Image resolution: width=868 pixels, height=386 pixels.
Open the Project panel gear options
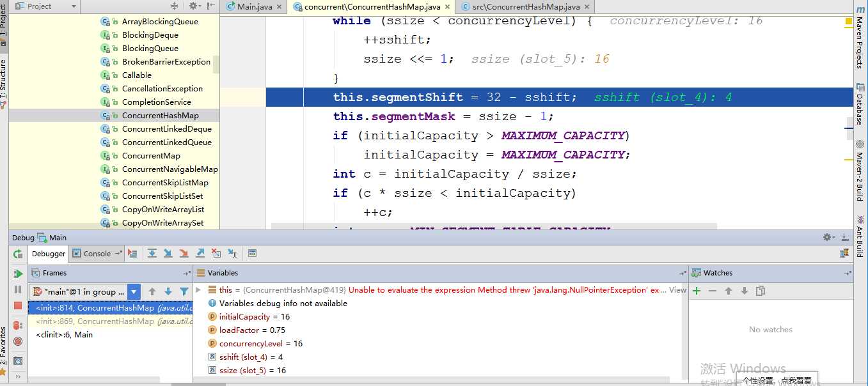point(194,6)
